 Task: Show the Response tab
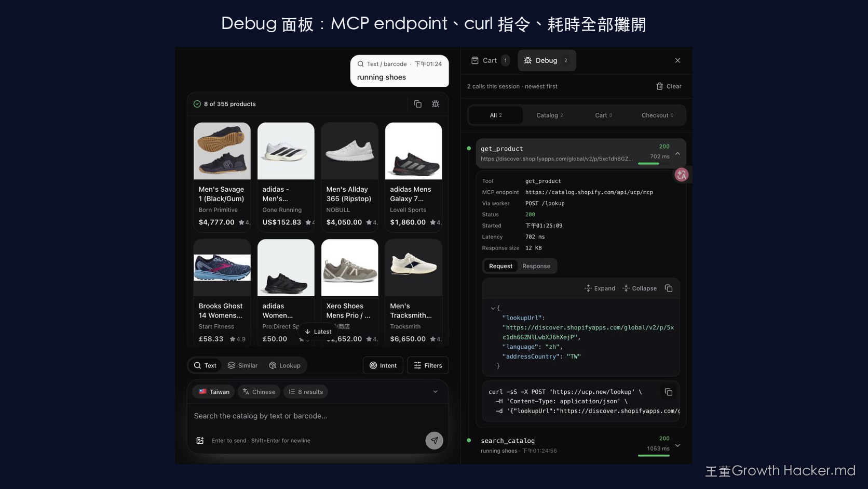pyautogui.click(x=536, y=266)
